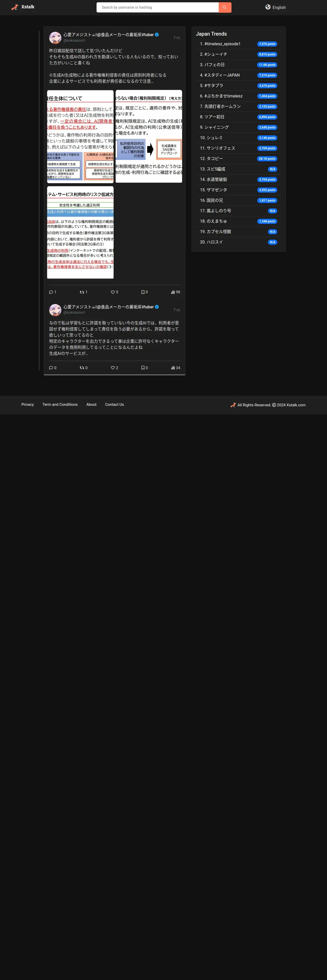Click Japan Trends heading
The width and height of the screenshot is (327, 980).
pos(211,34)
